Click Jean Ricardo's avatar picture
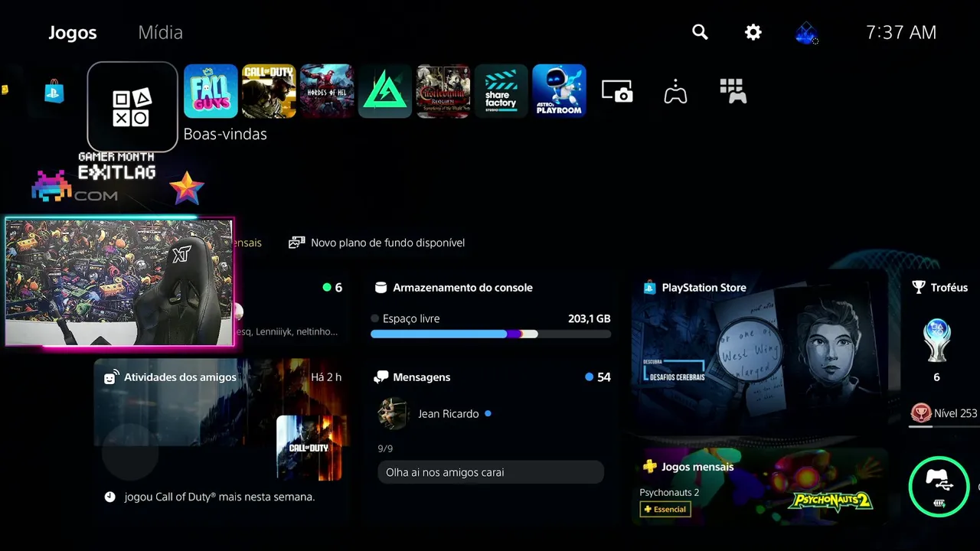980x551 pixels. pos(393,414)
